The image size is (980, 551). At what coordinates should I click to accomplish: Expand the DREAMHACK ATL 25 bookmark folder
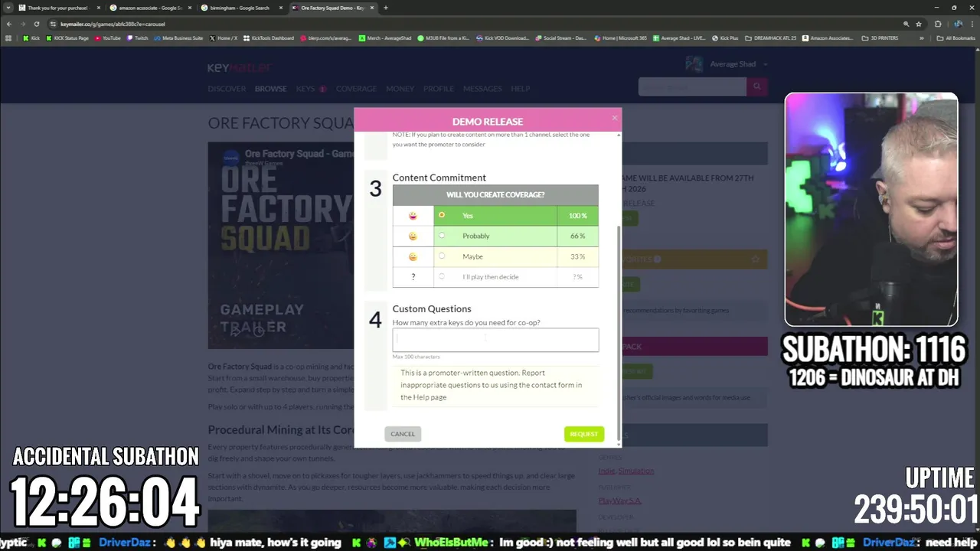coord(771,38)
